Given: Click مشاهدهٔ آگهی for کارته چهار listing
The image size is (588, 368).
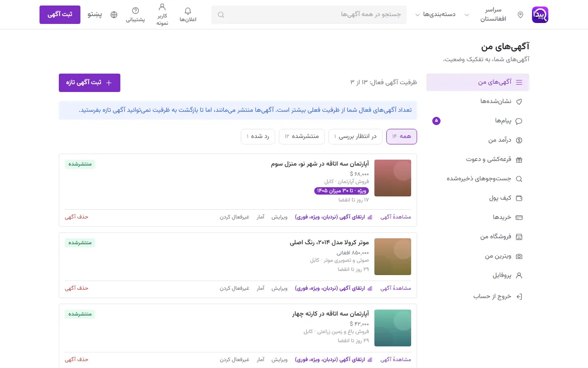Looking at the screenshot, I should point(396,359).
